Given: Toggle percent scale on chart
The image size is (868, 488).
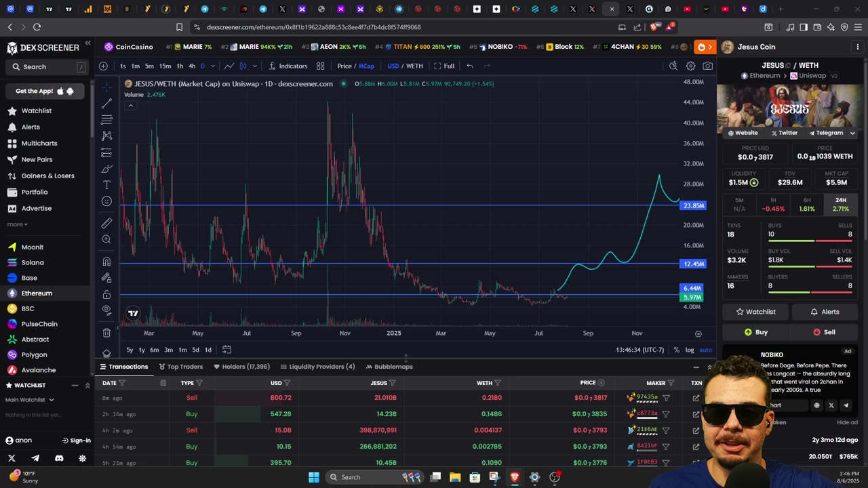Looking at the screenshot, I should pyautogui.click(x=676, y=350).
